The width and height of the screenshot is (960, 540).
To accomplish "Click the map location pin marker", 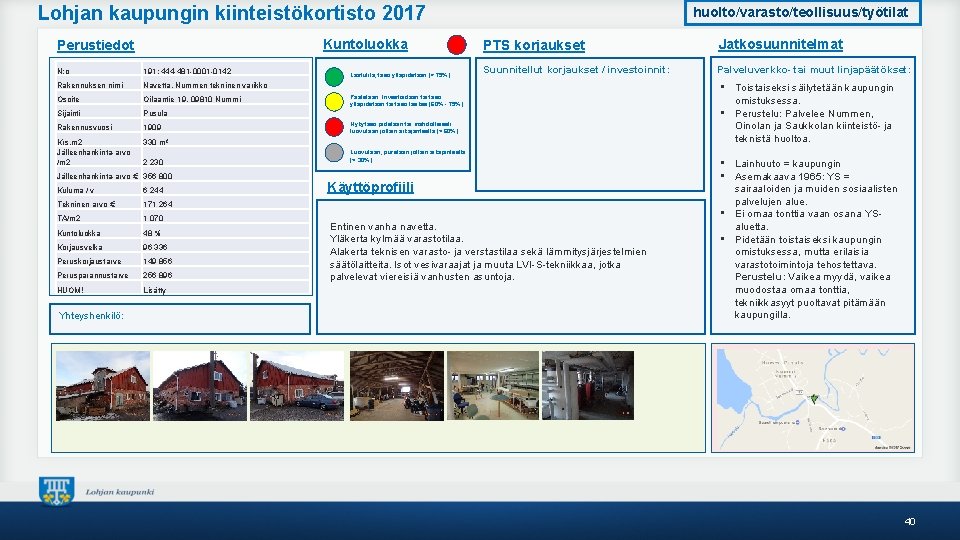I will (814, 399).
